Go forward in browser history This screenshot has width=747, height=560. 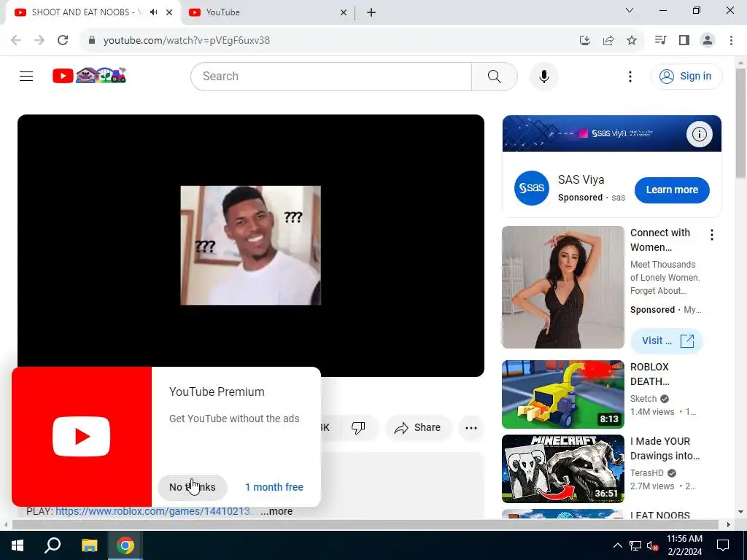click(x=39, y=40)
